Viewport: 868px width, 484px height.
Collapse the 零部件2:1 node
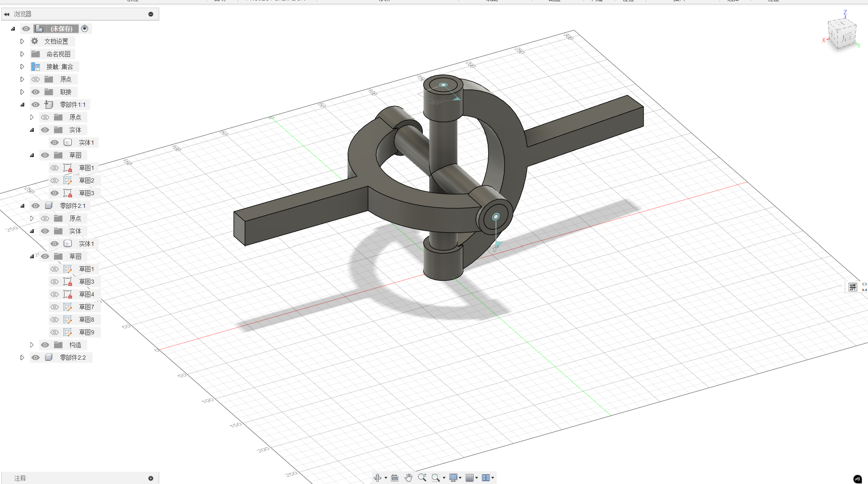click(x=22, y=206)
